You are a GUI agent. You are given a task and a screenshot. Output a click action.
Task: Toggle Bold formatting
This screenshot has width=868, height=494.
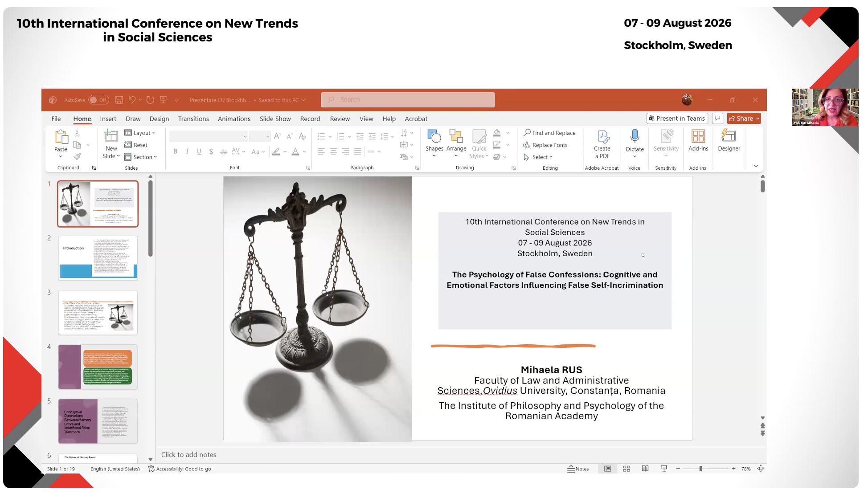pyautogui.click(x=176, y=151)
